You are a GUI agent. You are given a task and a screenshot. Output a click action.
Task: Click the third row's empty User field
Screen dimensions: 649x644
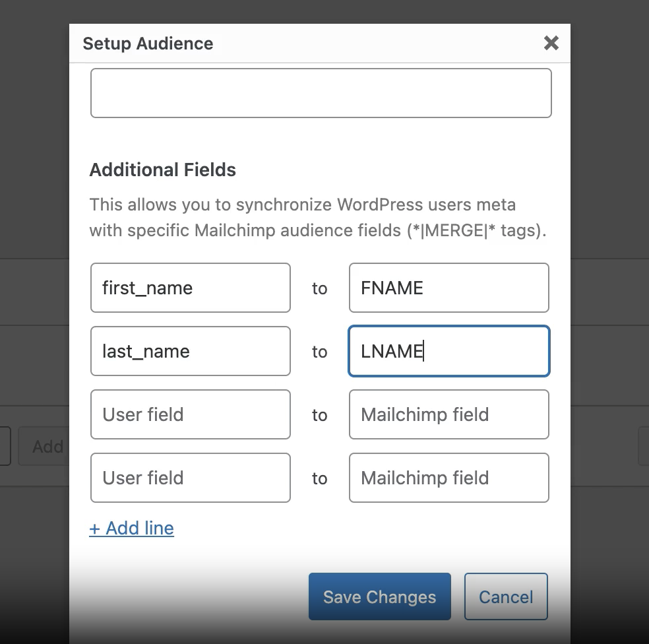(190, 414)
